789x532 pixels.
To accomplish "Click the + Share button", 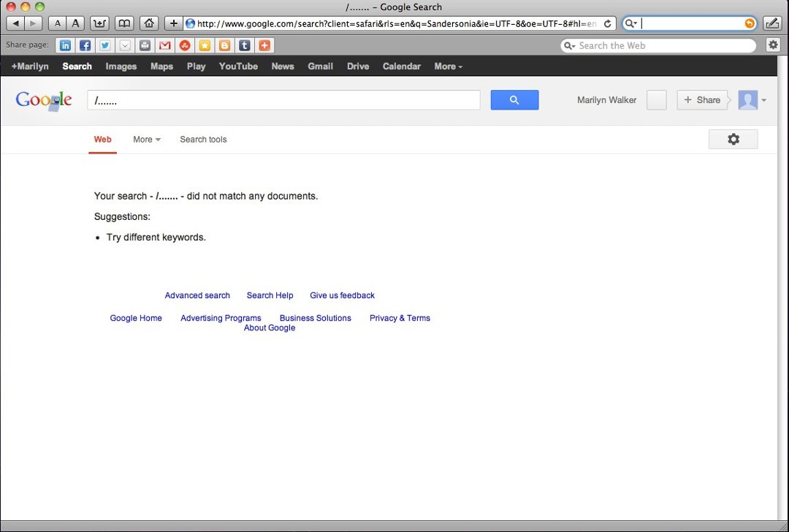I will pyautogui.click(x=702, y=99).
